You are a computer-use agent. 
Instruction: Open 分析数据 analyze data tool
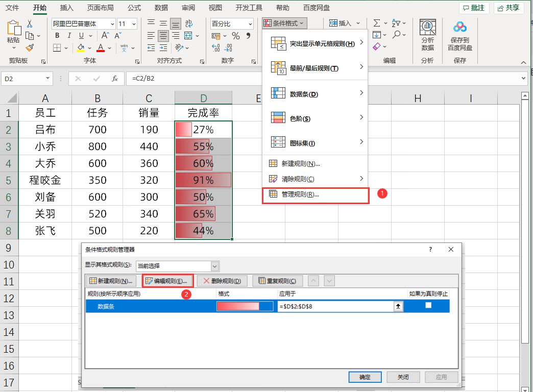click(427, 35)
